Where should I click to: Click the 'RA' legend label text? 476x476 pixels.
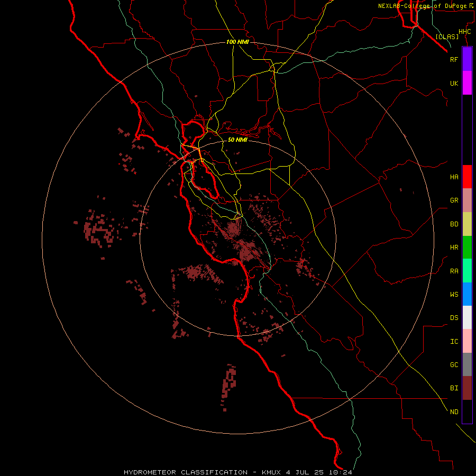(x=454, y=271)
